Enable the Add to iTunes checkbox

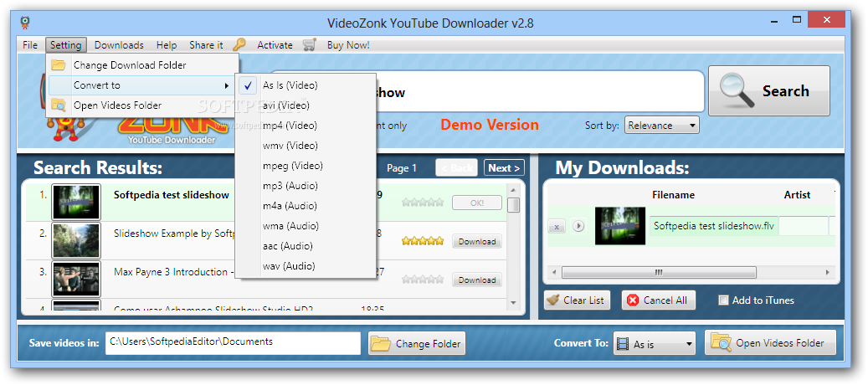723,300
